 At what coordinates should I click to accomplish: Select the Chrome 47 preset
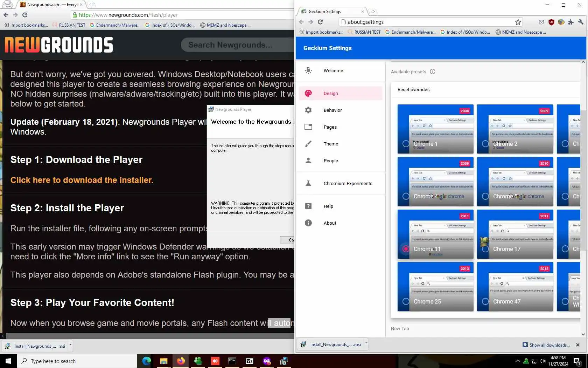[515, 287]
